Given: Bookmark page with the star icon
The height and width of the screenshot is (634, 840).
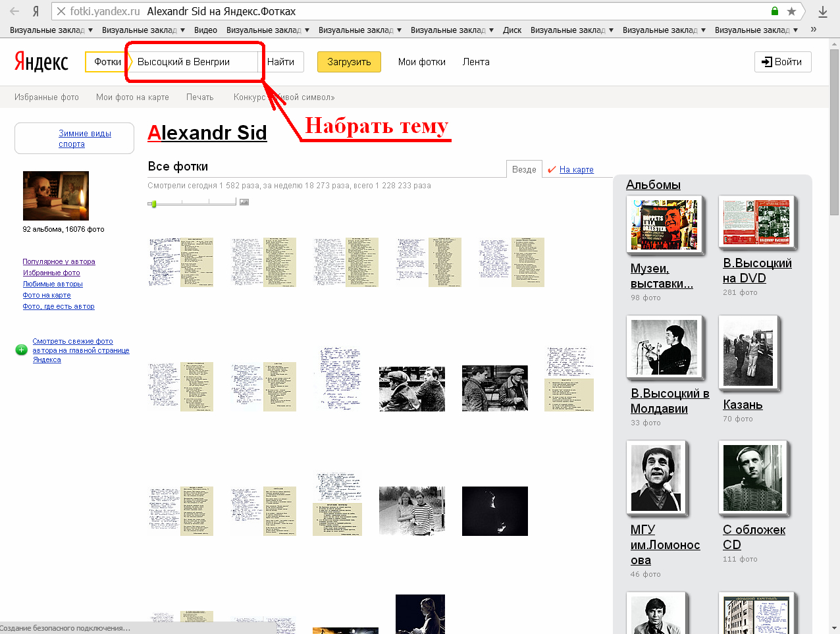Looking at the screenshot, I should (791, 11).
